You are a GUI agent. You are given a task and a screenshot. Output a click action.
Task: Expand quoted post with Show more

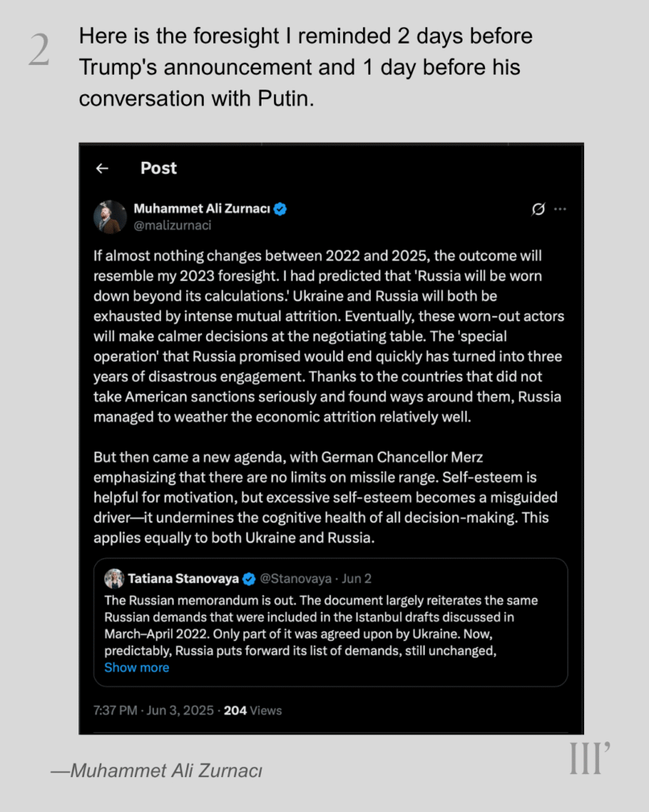136,668
